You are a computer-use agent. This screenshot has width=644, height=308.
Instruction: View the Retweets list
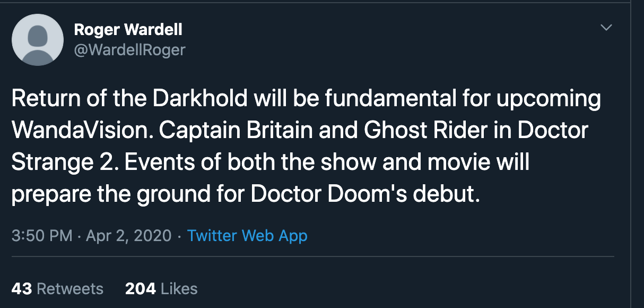coord(70,289)
